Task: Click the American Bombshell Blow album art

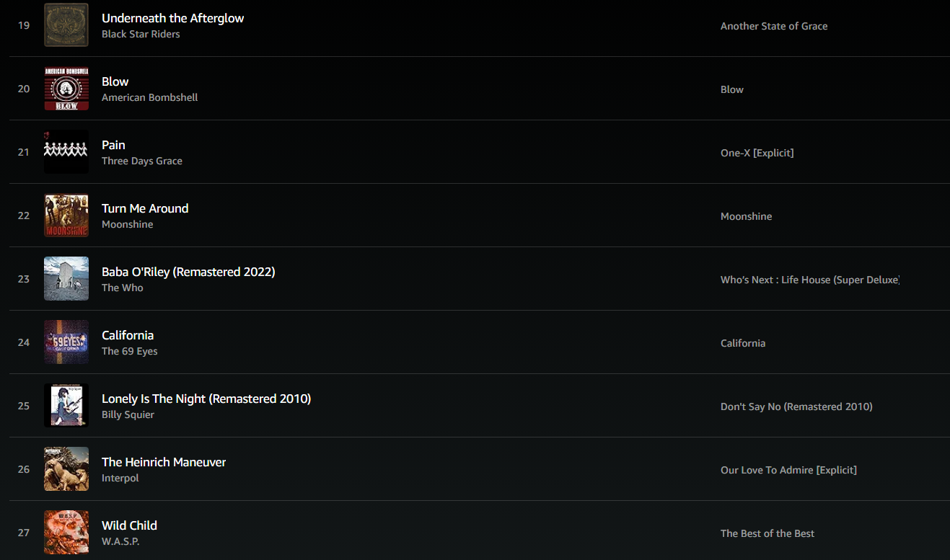Action: point(66,88)
